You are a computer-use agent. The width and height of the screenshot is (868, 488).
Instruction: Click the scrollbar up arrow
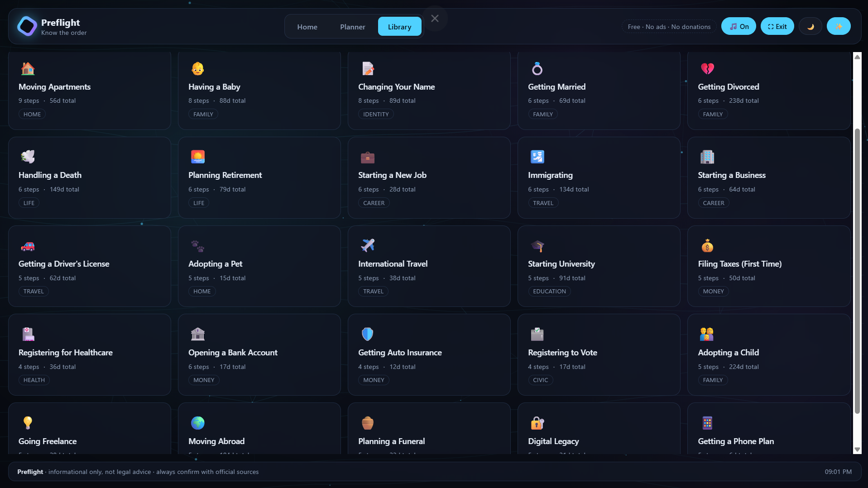coord(857,57)
